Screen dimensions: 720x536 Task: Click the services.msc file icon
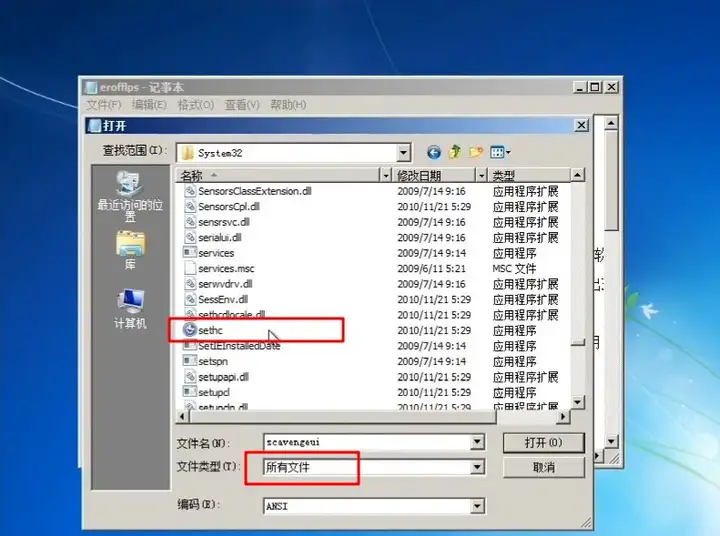(x=190, y=268)
